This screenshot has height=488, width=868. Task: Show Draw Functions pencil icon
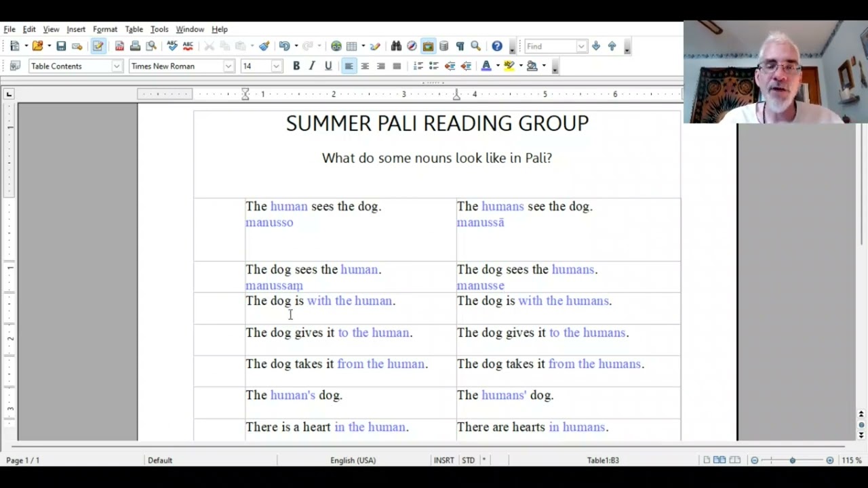click(x=375, y=46)
